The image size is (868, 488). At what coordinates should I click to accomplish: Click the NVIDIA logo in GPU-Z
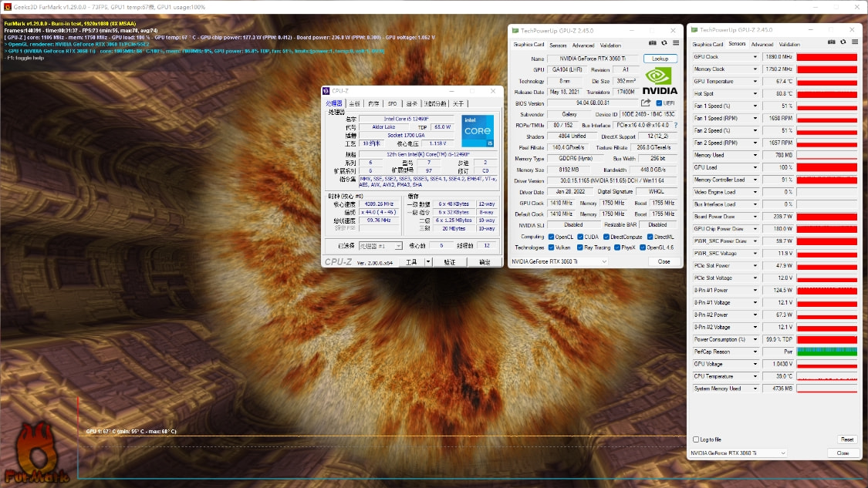660,80
